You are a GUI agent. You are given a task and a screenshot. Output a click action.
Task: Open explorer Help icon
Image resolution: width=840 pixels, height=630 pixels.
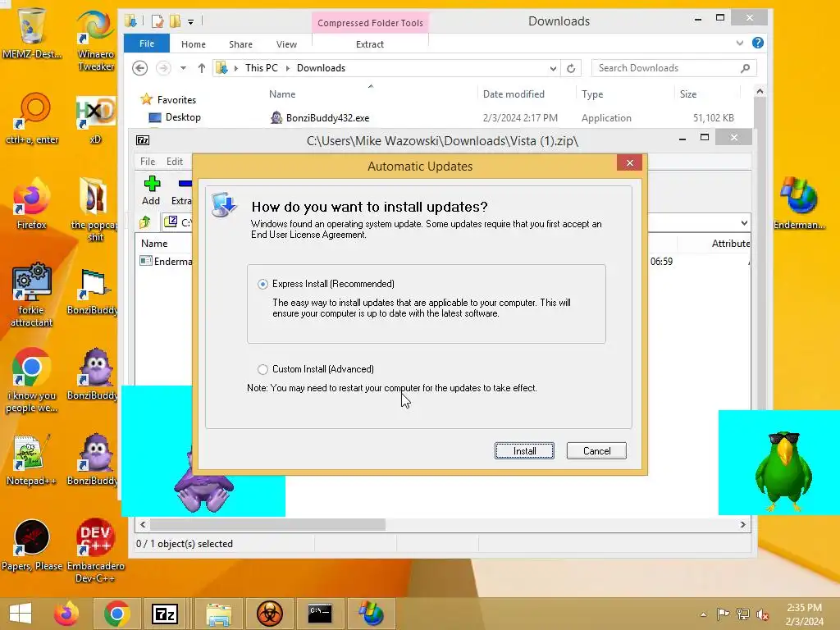pos(757,43)
